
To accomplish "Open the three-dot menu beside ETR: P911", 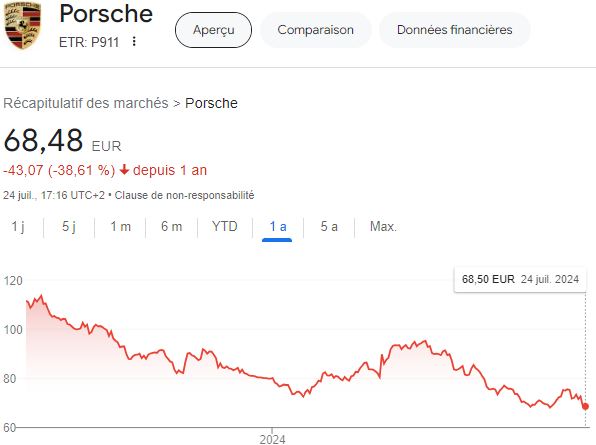I will (134, 41).
